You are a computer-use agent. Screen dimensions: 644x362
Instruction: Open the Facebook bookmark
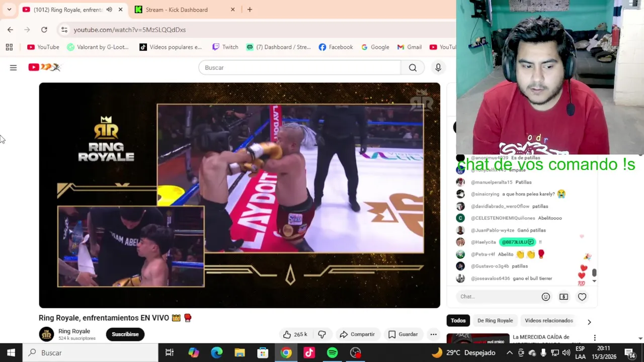pyautogui.click(x=336, y=47)
